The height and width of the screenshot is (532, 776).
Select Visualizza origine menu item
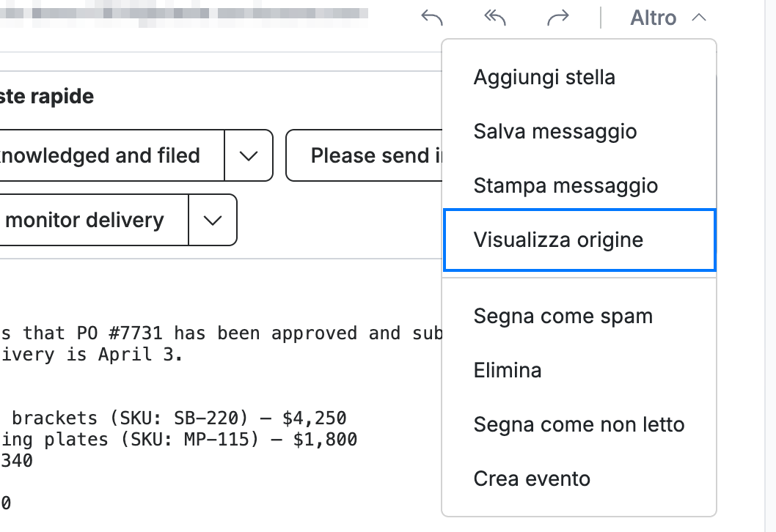(579, 240)
